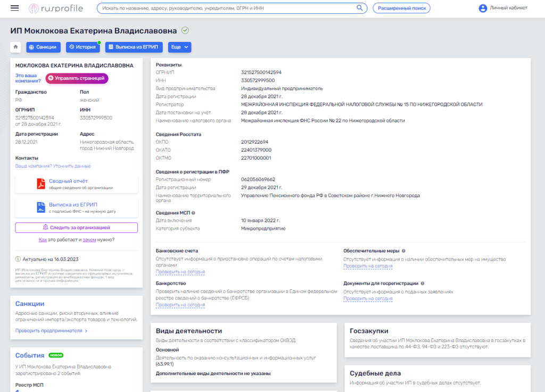The width and height of the screenshot is (545, 392).
Task: Click Ваша компания? Уточнить данные link
Action: point(53,166)
